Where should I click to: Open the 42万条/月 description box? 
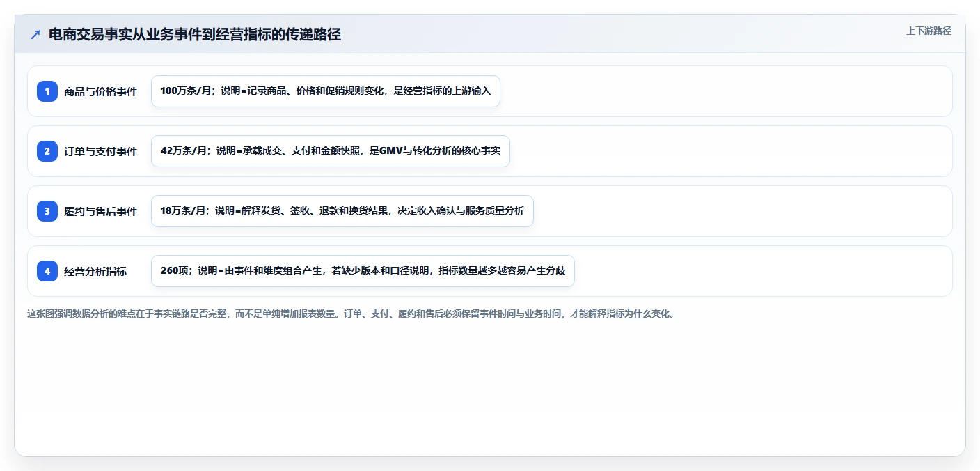tap(331, 151)
